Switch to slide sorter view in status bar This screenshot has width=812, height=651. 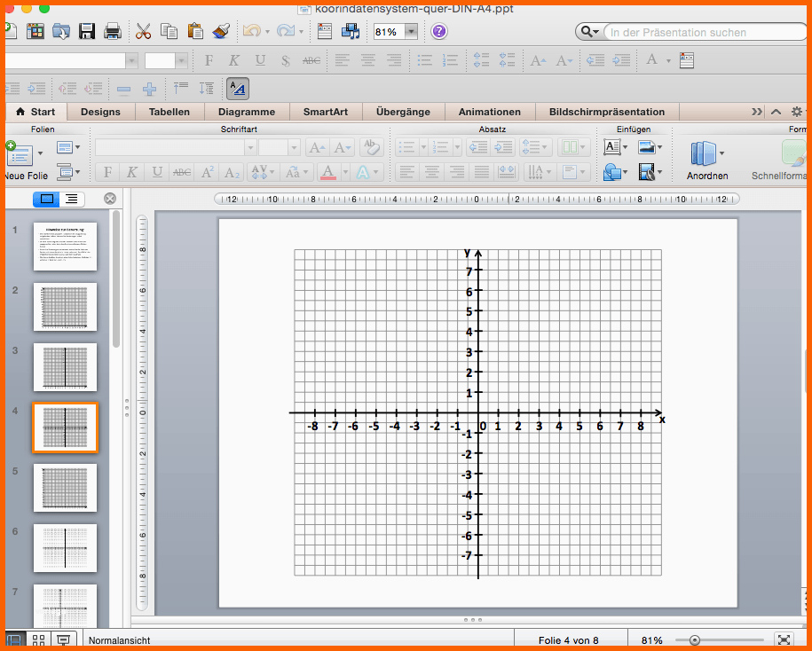point(38,639)
